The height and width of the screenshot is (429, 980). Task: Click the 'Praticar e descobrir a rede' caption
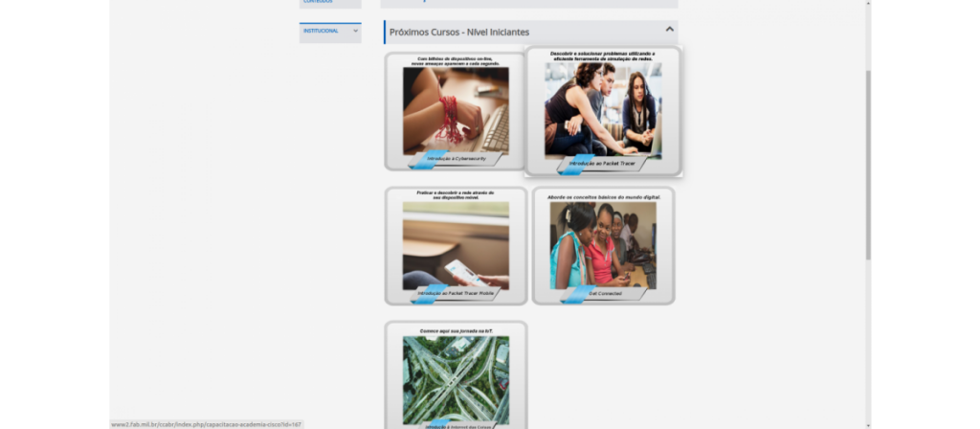(x=456, y=195)
